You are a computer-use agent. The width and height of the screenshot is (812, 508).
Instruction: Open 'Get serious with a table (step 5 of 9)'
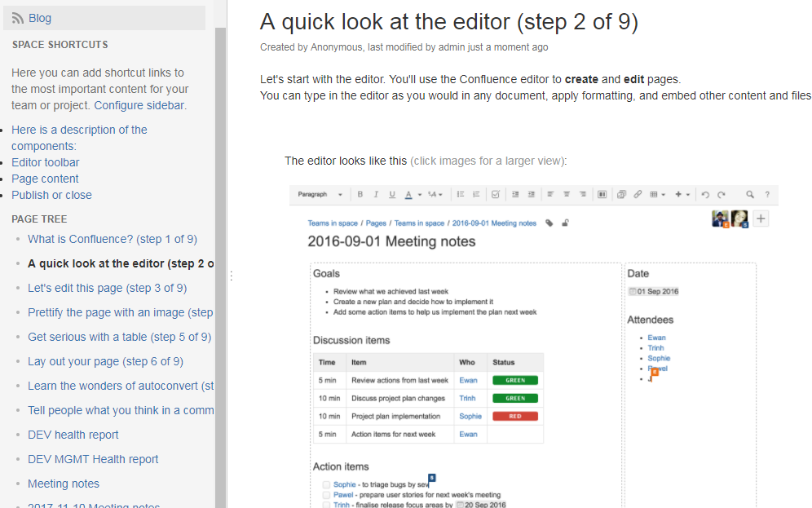(120, 337)
